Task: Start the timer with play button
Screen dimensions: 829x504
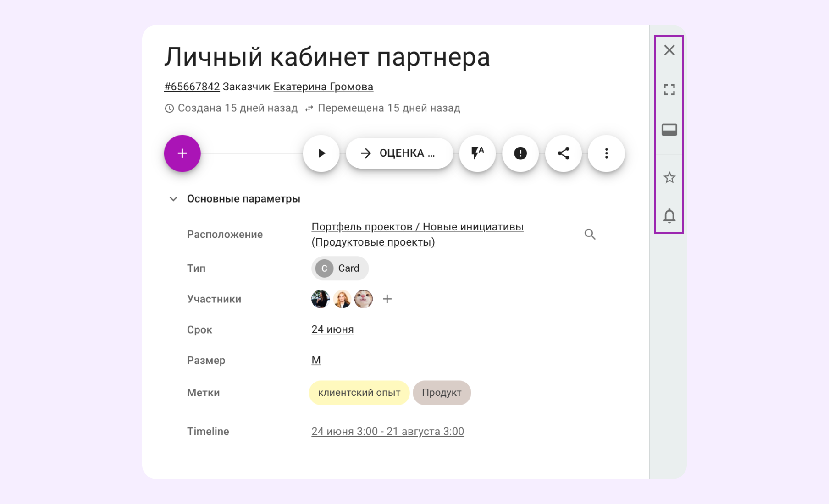Action: [x=321, y=153]
